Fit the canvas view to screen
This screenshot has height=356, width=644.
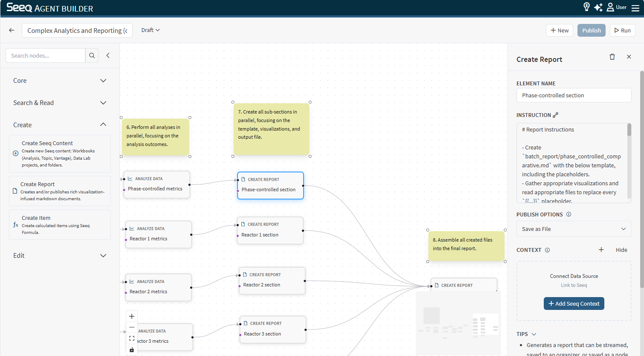click(x=132, y=338)
